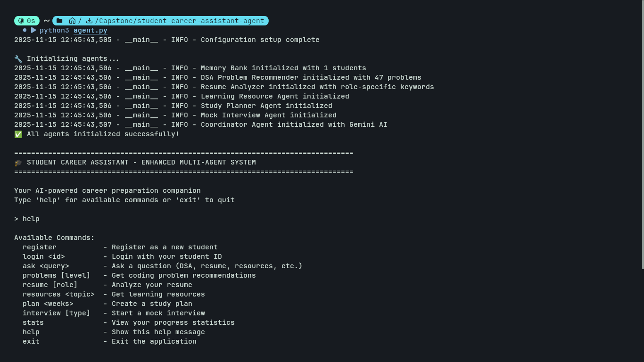The image size is (644, 362).
Task: Click the 'exit' command at the bottom
Action: (31, 341)
